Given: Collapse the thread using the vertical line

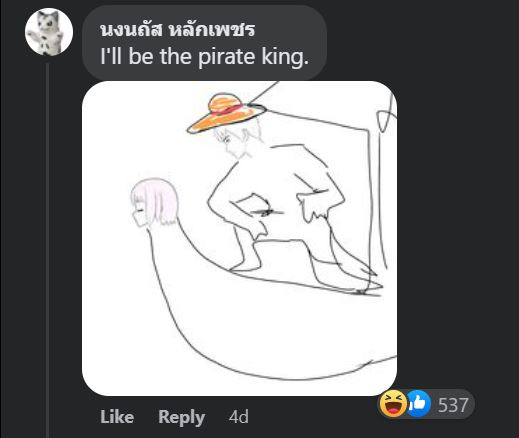Looking at the screenshot, I should pos(48,250).
